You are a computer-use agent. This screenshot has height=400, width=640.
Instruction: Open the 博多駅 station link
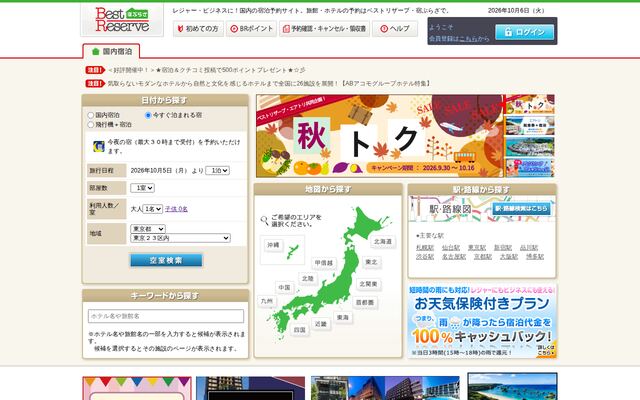pos(535,257)
